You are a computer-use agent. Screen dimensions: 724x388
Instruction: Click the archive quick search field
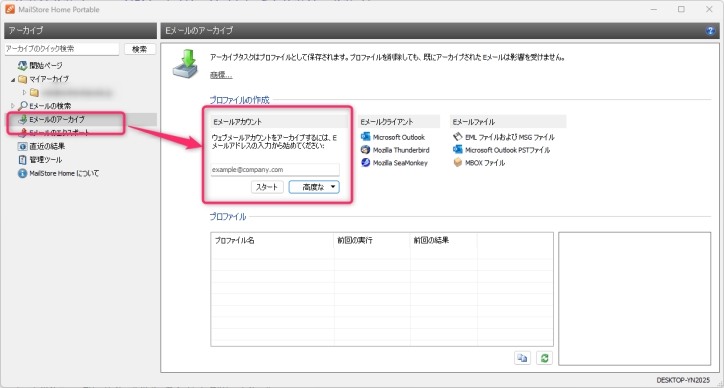(x=61, y=49)
